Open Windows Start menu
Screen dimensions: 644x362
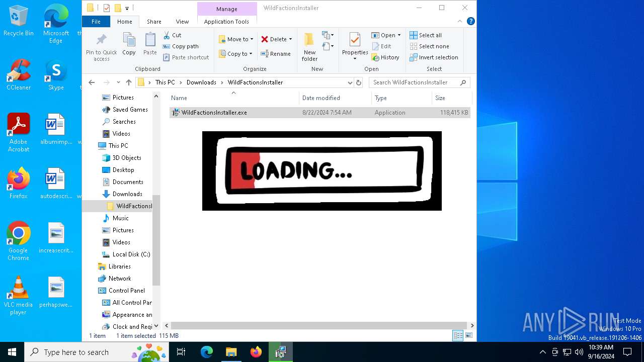[x=12, y=352]
